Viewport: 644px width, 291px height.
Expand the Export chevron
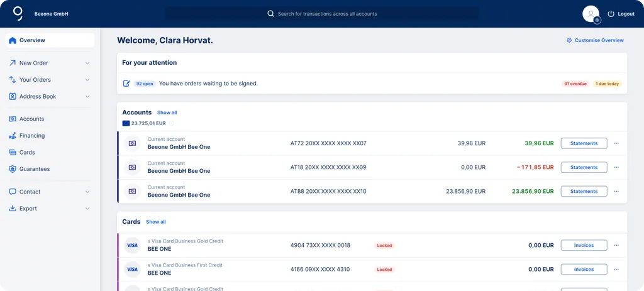tap(87, 209)
